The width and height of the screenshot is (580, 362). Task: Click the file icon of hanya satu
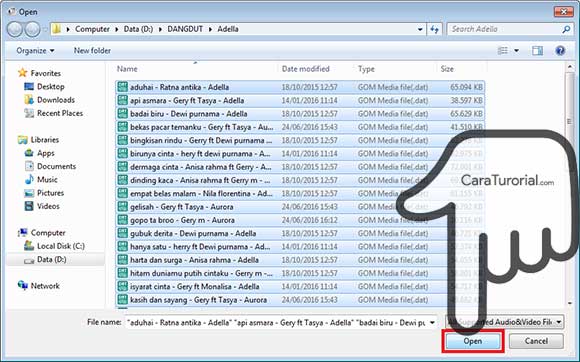[122, 247]
